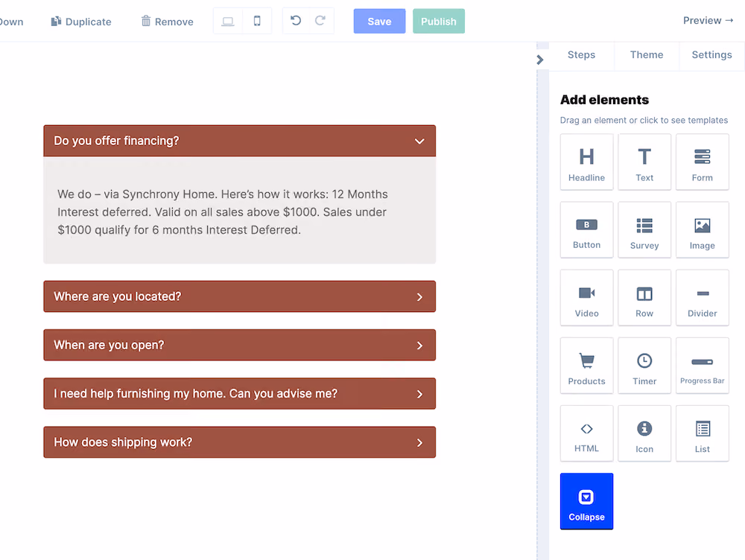Add a Row element
Screen dimensions: 745x560
pos(644,298)
